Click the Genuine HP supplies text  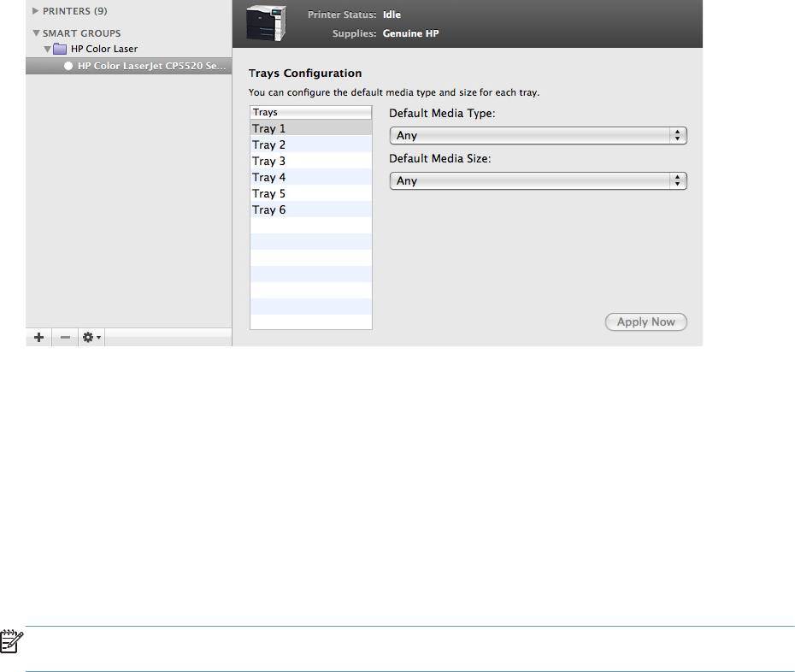tap(410, 33)
